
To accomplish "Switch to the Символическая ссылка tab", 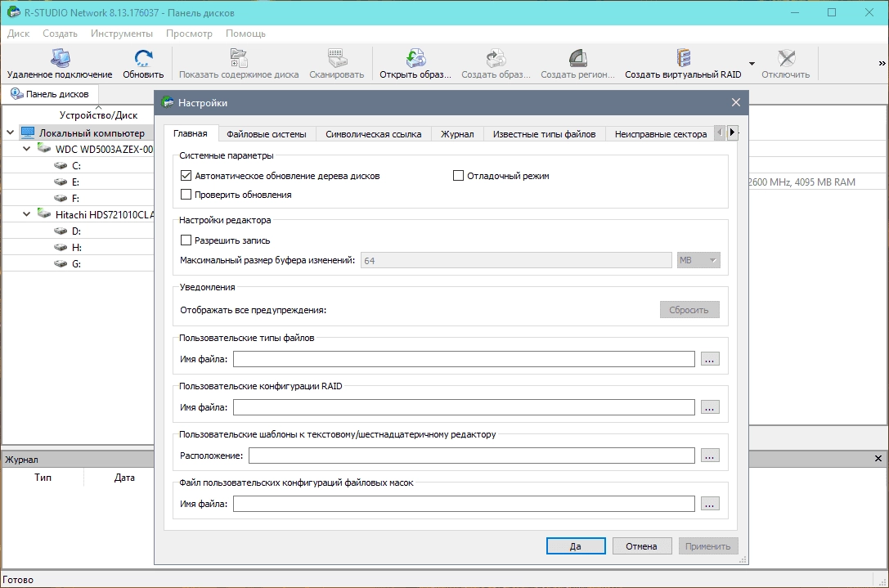I will (373, 134).
